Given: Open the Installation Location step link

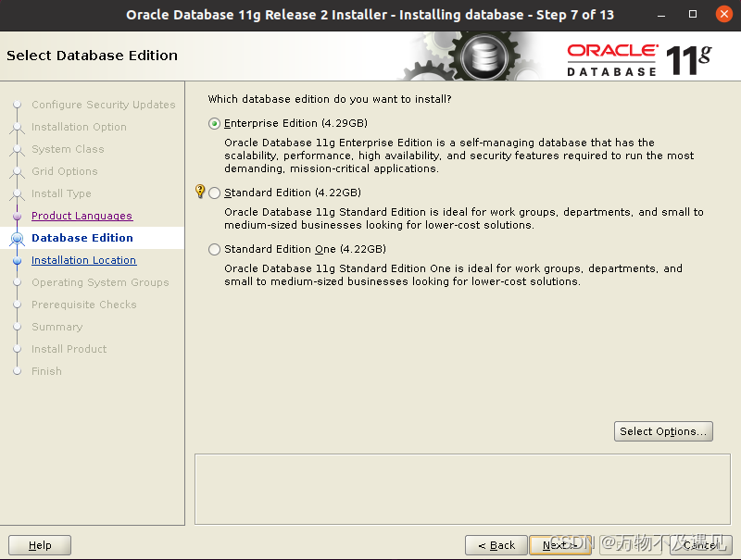Looking at the screenshot, I should click(83, 260).
